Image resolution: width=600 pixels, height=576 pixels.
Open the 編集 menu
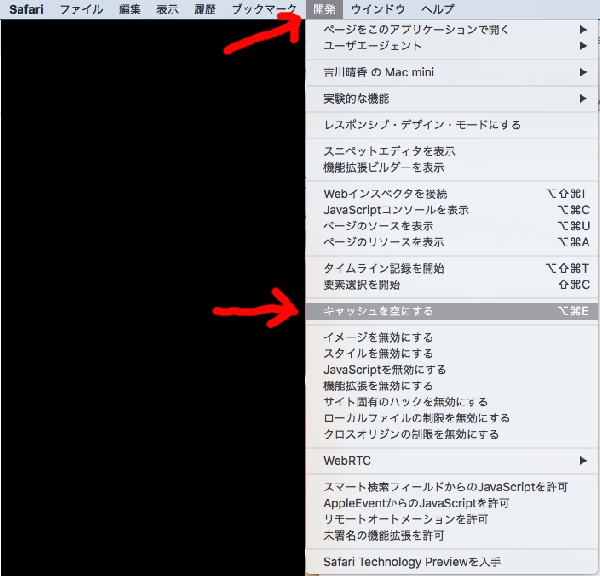click(130, 9)
